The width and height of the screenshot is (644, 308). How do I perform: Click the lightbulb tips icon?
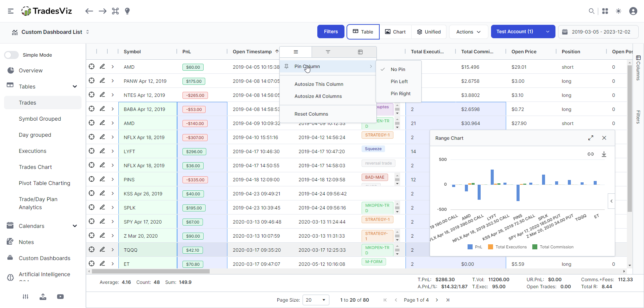(127, 11)
